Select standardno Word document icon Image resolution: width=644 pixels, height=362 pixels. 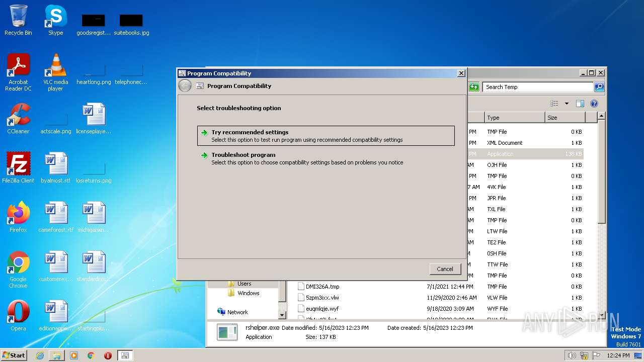(94, 266)
